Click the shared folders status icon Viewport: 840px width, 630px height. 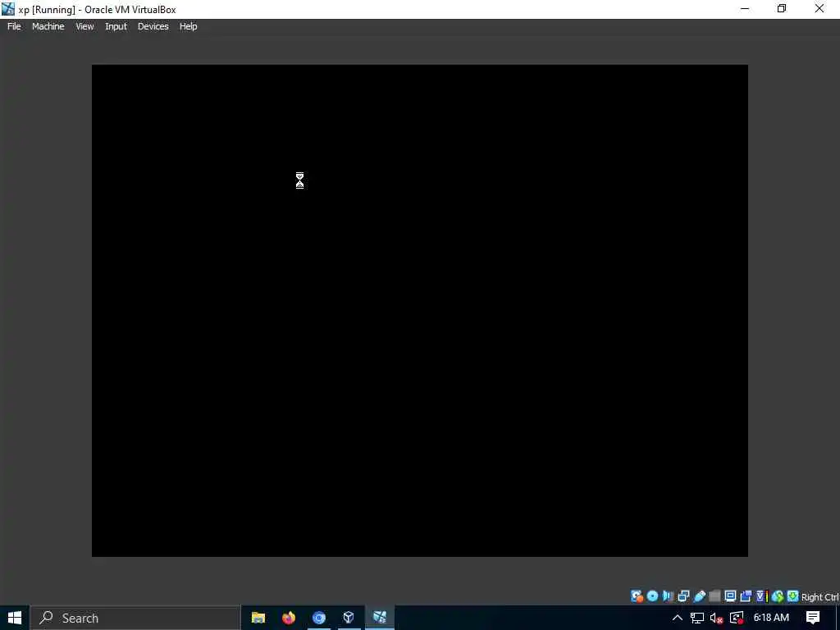pyautogui.click(x=714, y=596)
